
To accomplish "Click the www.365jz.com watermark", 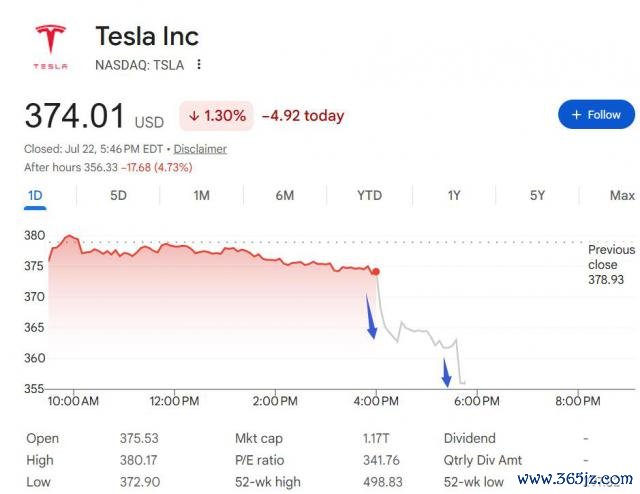I will click(x=575, y=478).
